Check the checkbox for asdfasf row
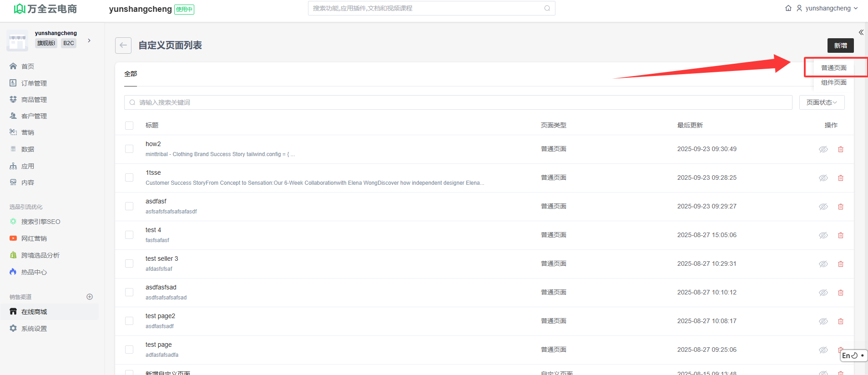Screen dimensions: 868x375 click(129, 206)
